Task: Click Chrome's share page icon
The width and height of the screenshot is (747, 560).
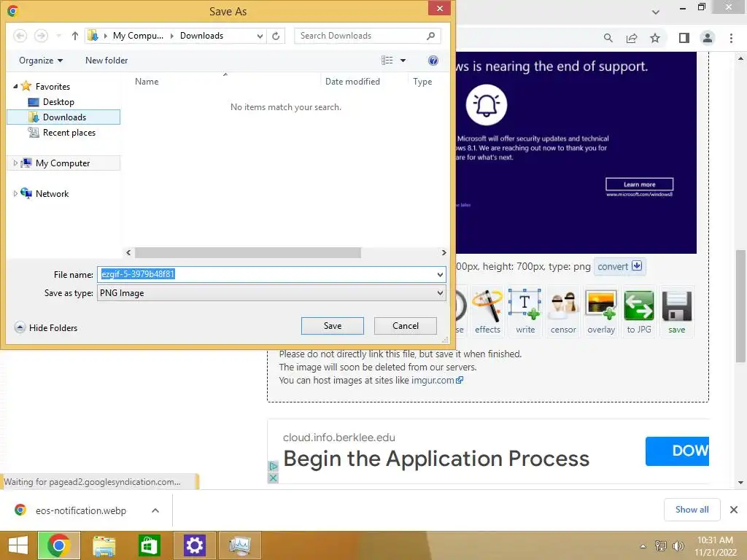Action: click(632, 38)
